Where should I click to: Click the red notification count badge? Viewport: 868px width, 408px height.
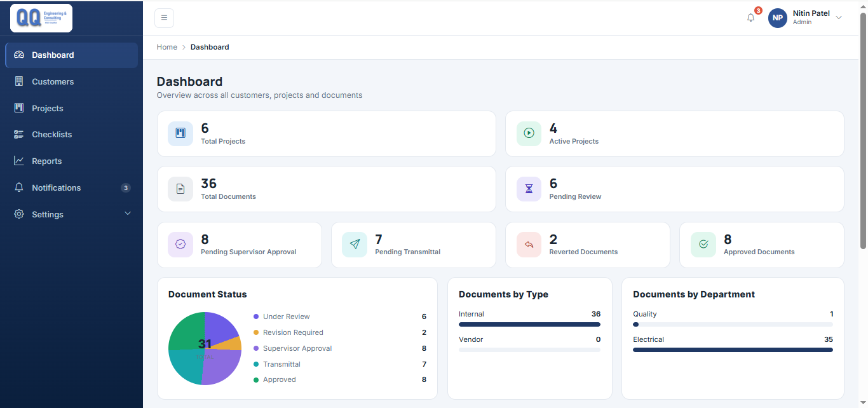click(x=758, y=11)
